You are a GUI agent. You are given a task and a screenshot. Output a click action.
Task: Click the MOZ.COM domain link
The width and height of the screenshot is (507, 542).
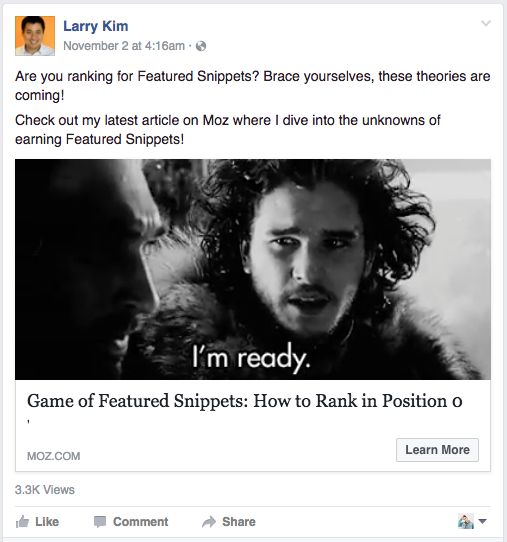[x=54, y=456]
